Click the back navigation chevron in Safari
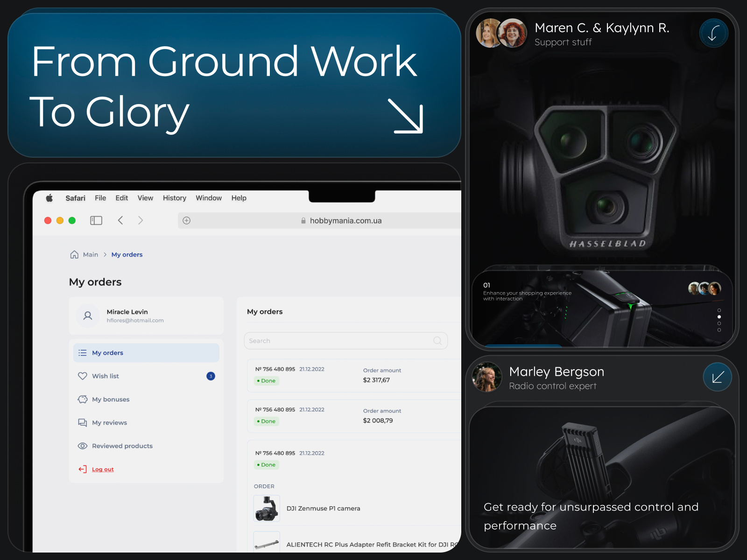Screen dimensions: 747x560 coord(120,220)
